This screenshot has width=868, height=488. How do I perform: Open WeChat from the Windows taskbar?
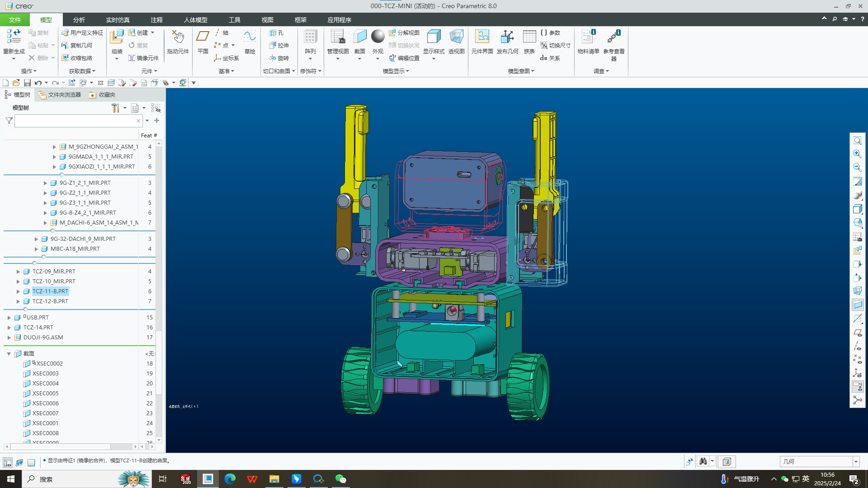(x=340, y=479)
